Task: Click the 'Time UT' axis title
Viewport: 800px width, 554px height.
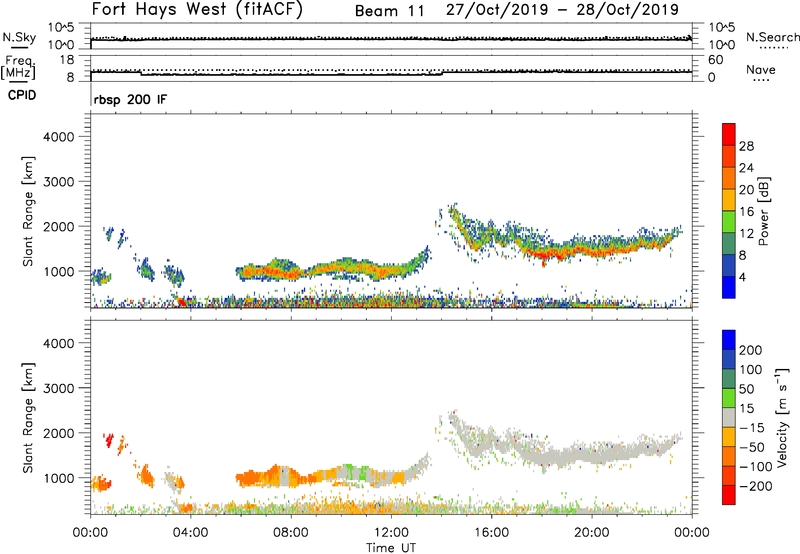Action: (391, 548)
